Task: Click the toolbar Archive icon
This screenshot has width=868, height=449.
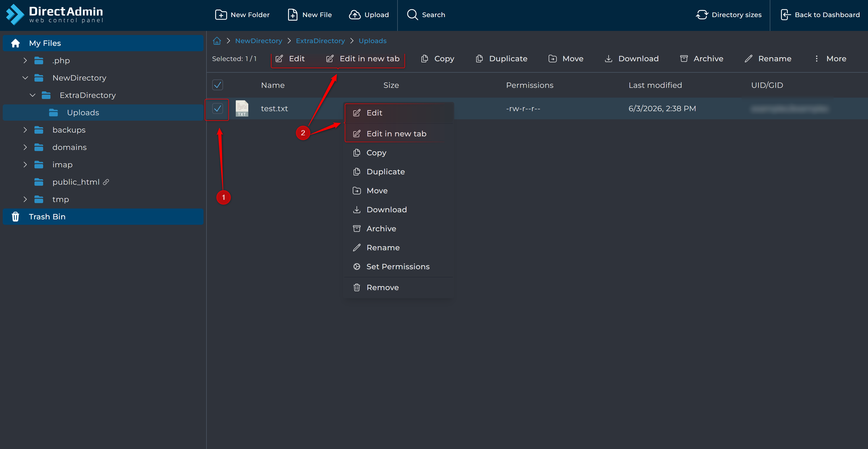Action: pyautogui.click(x=684, y=59)
